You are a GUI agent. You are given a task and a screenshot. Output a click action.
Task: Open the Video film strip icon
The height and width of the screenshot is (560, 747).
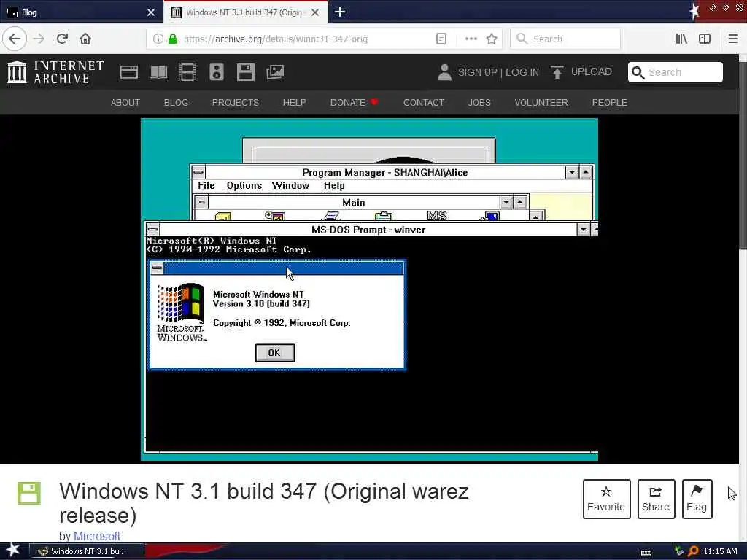[x=187, y=72]
